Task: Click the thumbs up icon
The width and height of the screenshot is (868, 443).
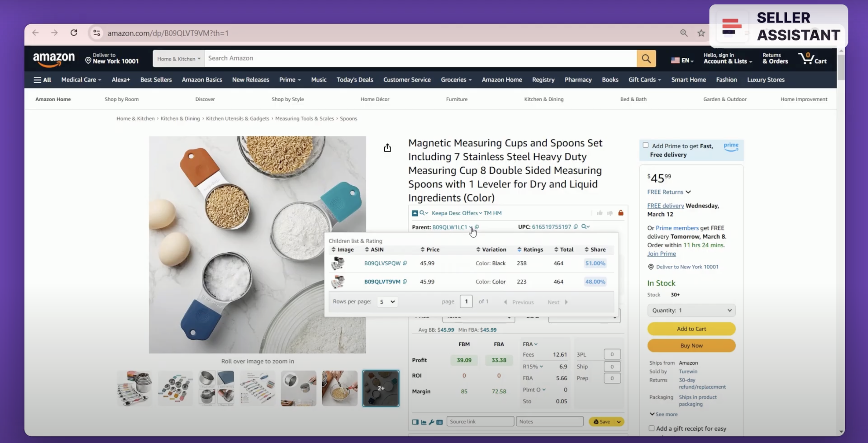Action: (600, 213)
